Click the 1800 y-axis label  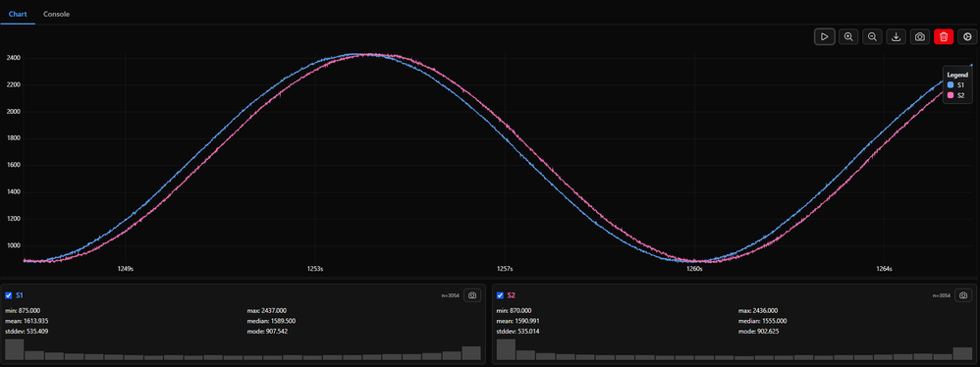[x=14, y=138]
